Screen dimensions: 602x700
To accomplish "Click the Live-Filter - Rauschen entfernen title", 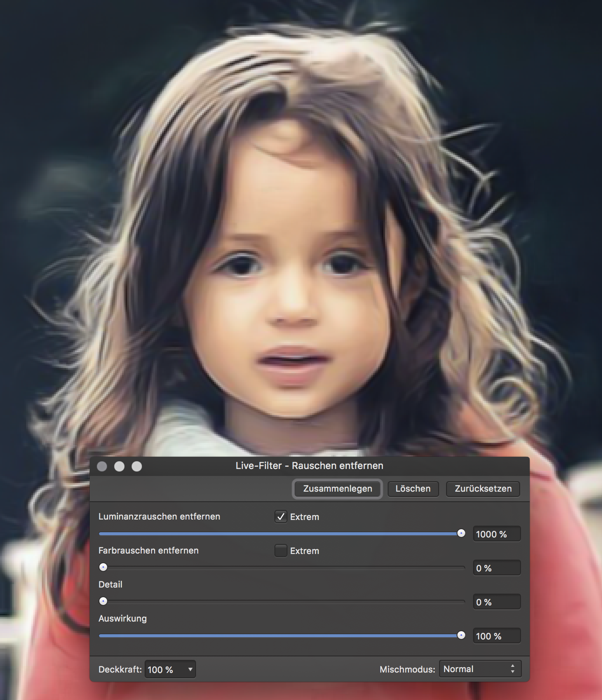I will 309,466.
